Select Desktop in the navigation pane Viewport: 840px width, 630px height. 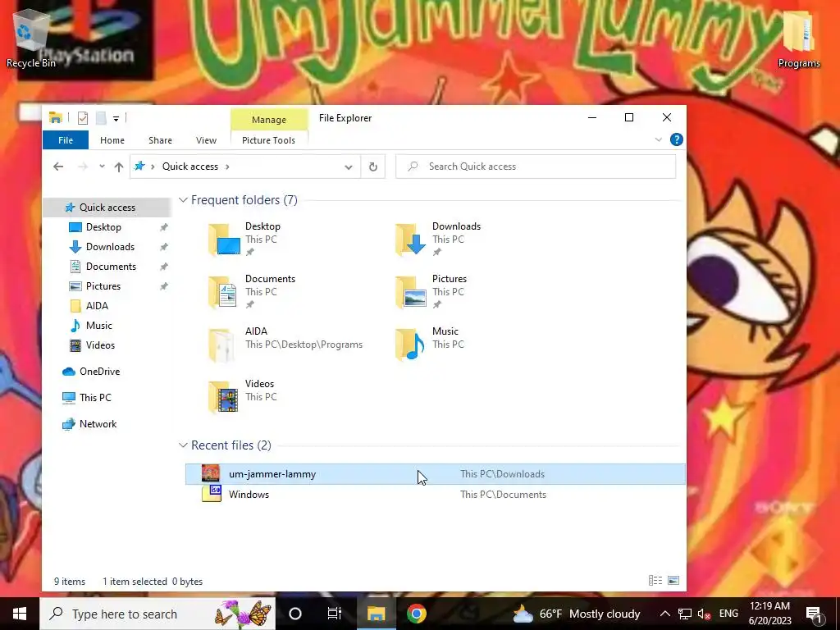pos(103,227)
